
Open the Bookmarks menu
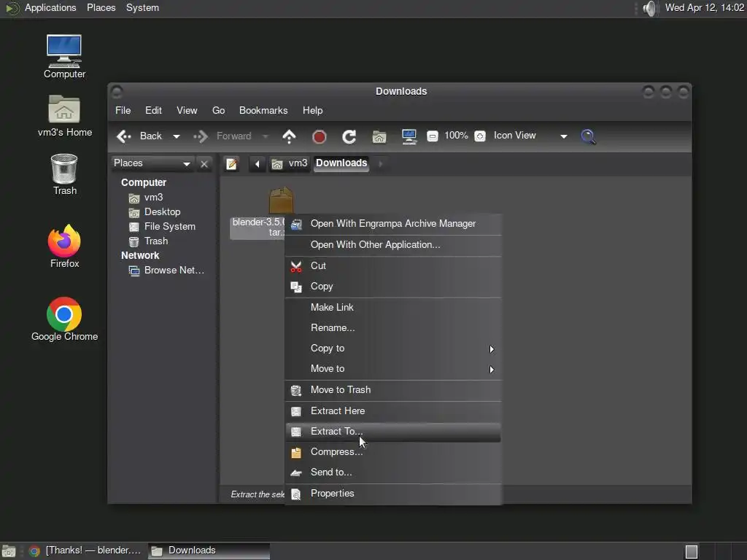click(x=263, y=111)
